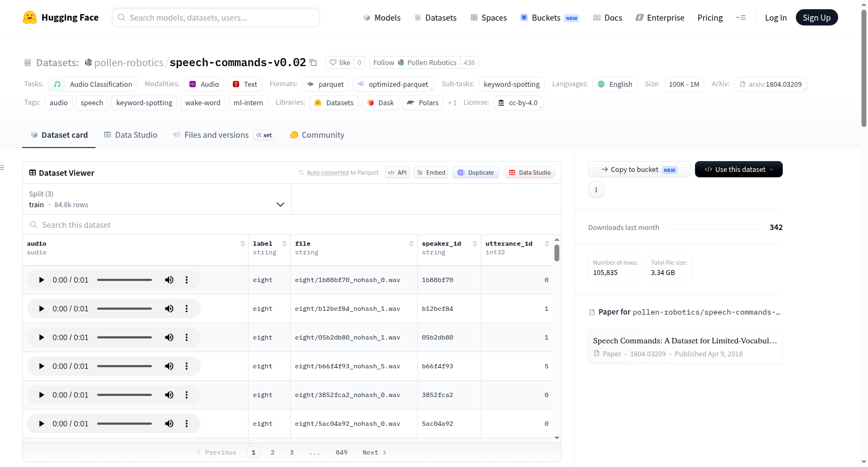Show the +1 more libraries
The width and height of the screenshot is (868, 467).
[452, 103]
